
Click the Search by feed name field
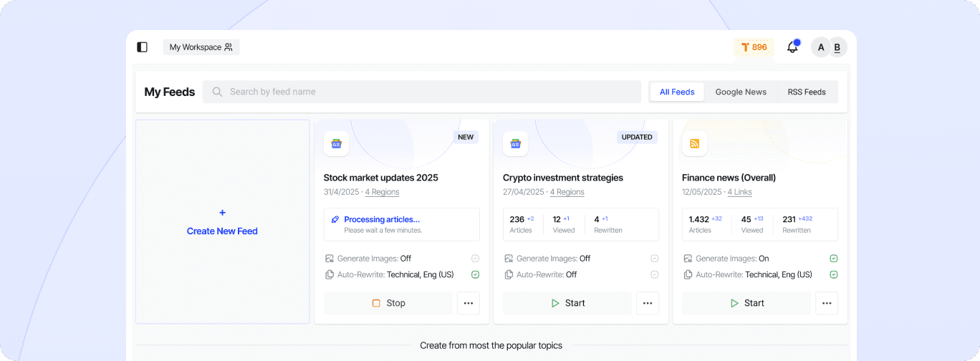pos(422,92)
